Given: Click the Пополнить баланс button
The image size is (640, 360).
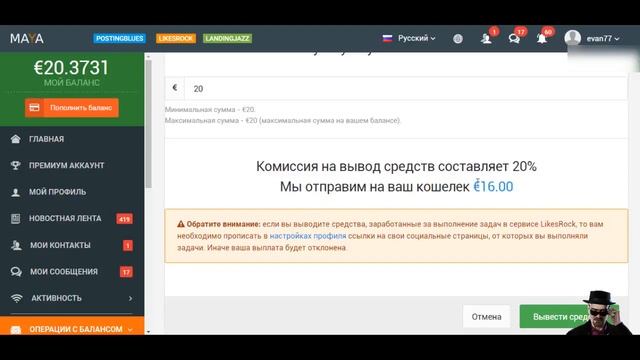Looking at the screenshot, I should coord(72,108).
